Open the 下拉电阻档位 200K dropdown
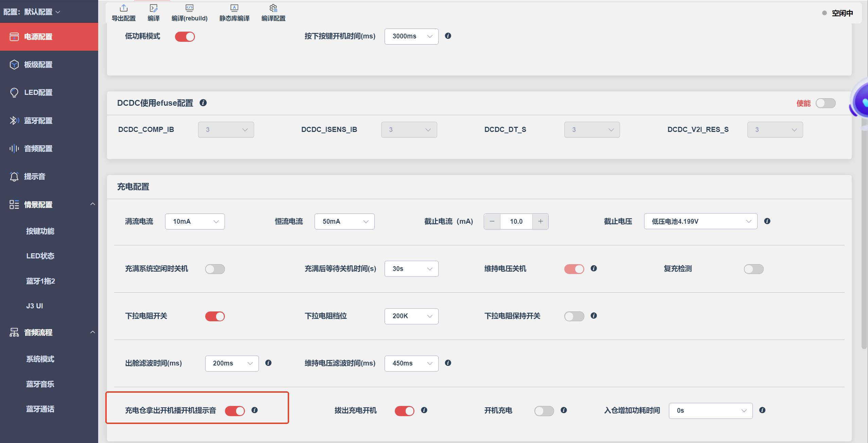Image resolution: width=868 pixels, height=443 pixels. (x=411, y=316)
